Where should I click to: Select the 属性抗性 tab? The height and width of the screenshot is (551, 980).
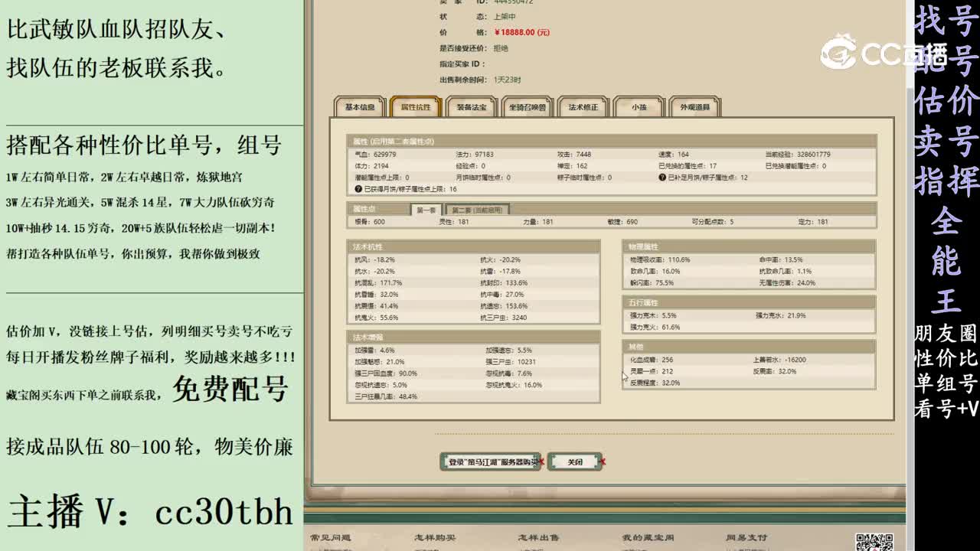coord(416,107)
